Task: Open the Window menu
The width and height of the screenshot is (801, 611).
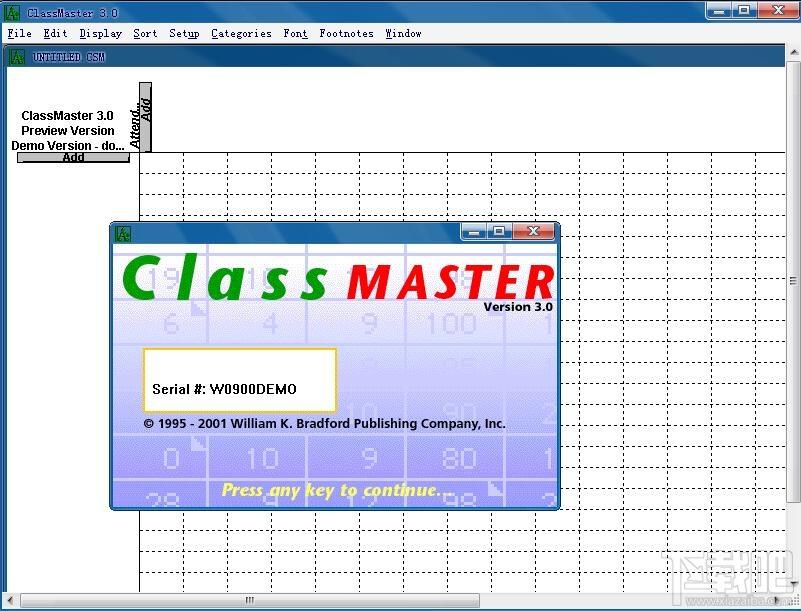Action: pos(403,34)
